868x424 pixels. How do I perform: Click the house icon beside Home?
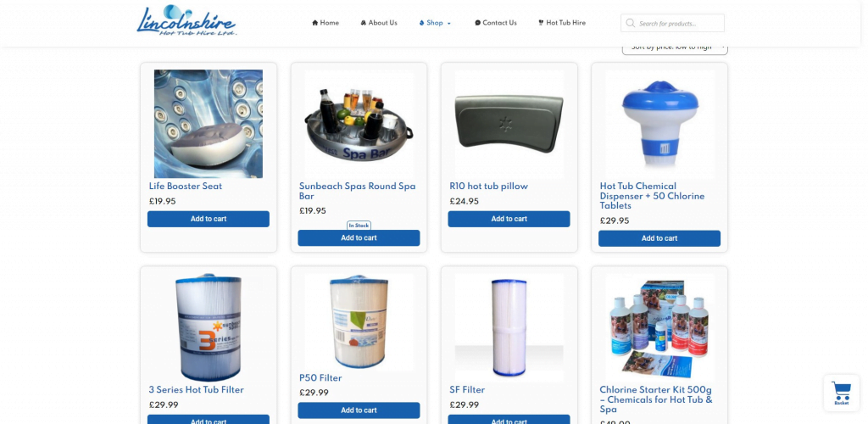pos(315,23)
